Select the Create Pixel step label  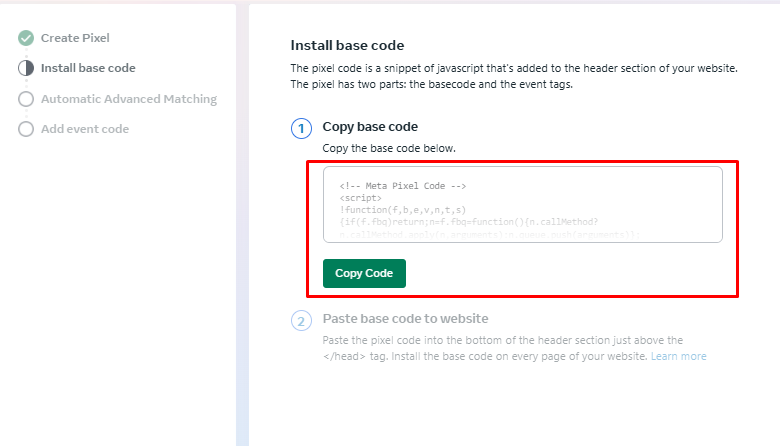click(x=75, y=38)
